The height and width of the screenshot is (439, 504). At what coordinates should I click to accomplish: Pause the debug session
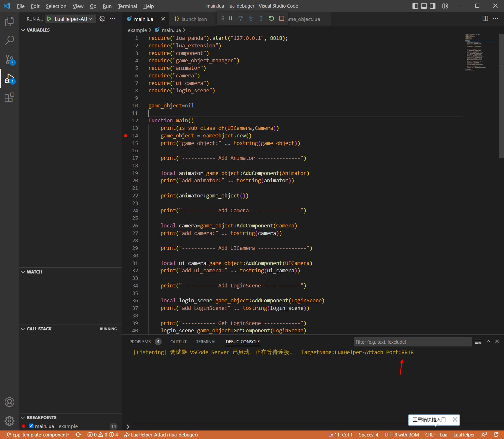(x=231, y=18)
